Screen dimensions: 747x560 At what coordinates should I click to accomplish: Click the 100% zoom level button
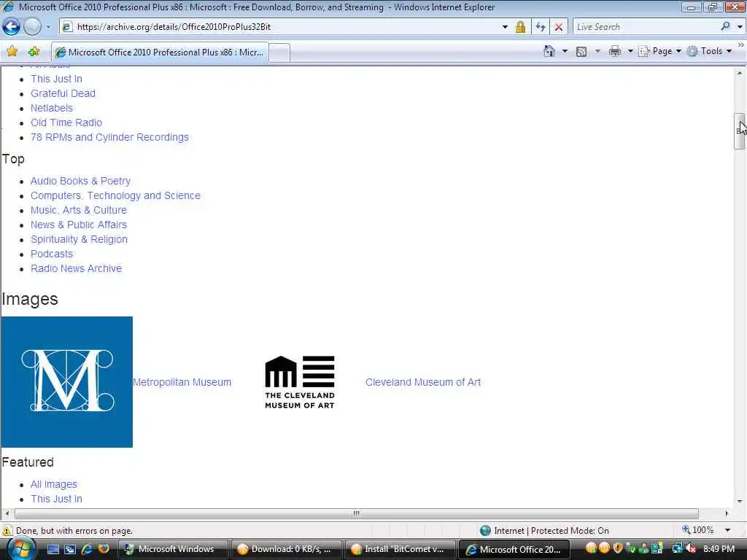point(698,530)
